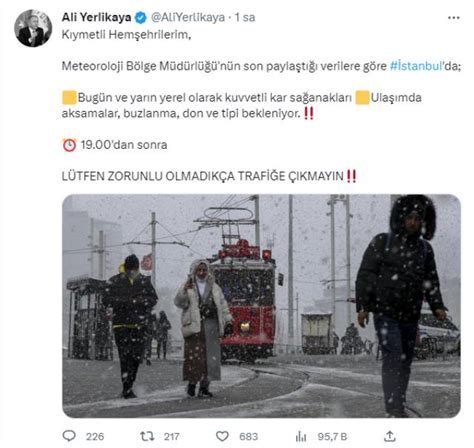The image size is (474, 448).
Task: Open view analytics bar chart icon
Action: click(301, 436)
